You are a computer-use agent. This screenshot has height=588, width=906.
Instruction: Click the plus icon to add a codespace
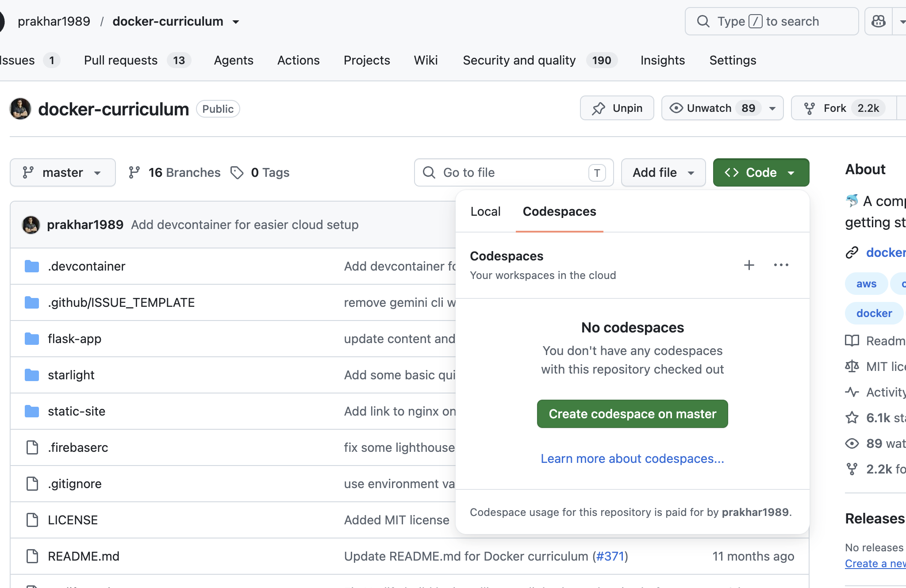pyautogui.click(x=749, y=265)
